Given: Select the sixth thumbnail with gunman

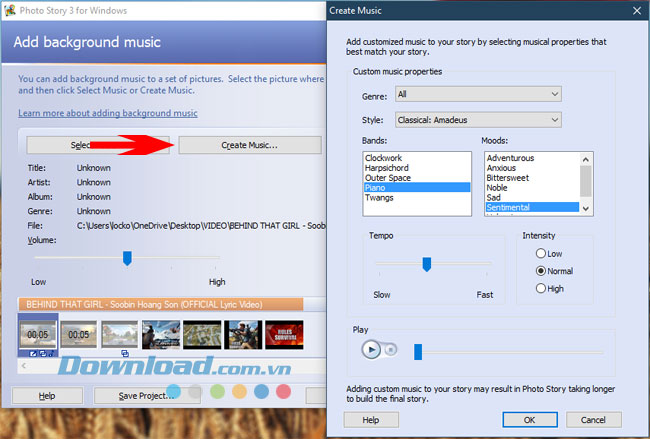Looking at the screenshot, I should [243, 334].
